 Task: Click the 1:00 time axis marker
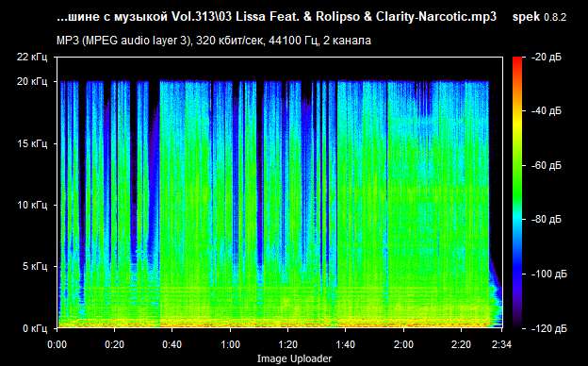tap(230, 344)
